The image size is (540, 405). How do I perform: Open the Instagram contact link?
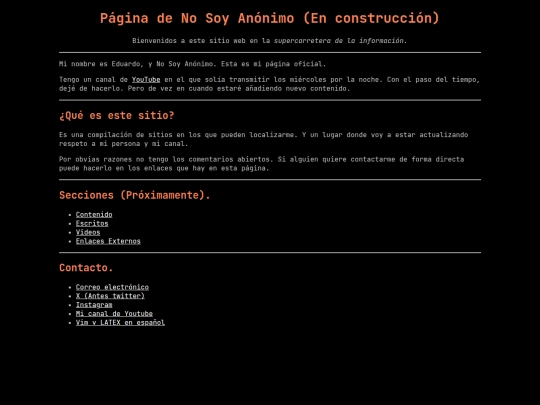coord(94,305)
